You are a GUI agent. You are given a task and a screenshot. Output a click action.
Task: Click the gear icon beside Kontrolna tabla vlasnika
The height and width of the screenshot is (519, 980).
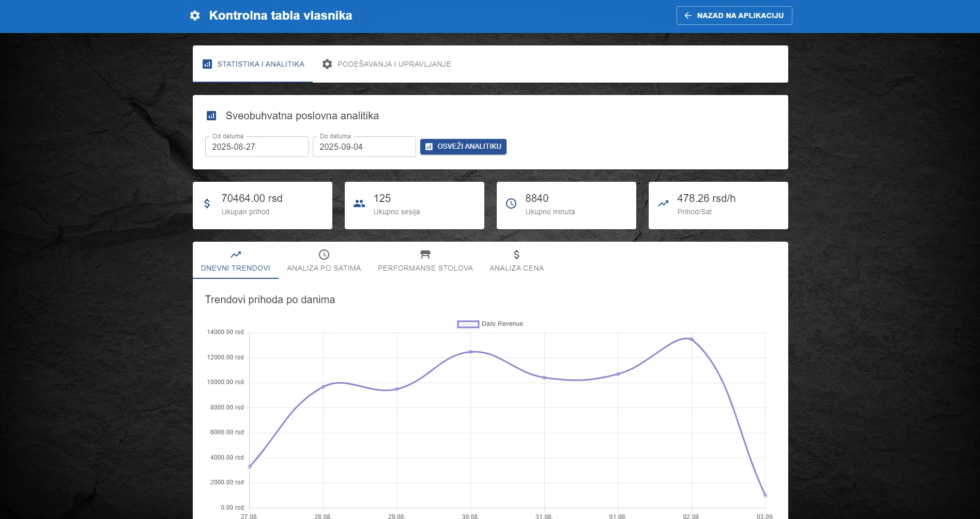tap(195, 15)
